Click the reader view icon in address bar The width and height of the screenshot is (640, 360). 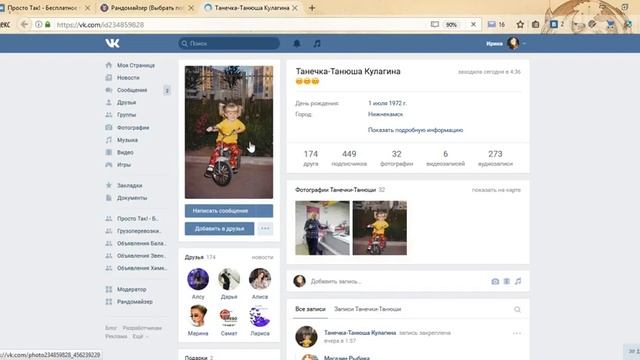[x=435, y=24]
